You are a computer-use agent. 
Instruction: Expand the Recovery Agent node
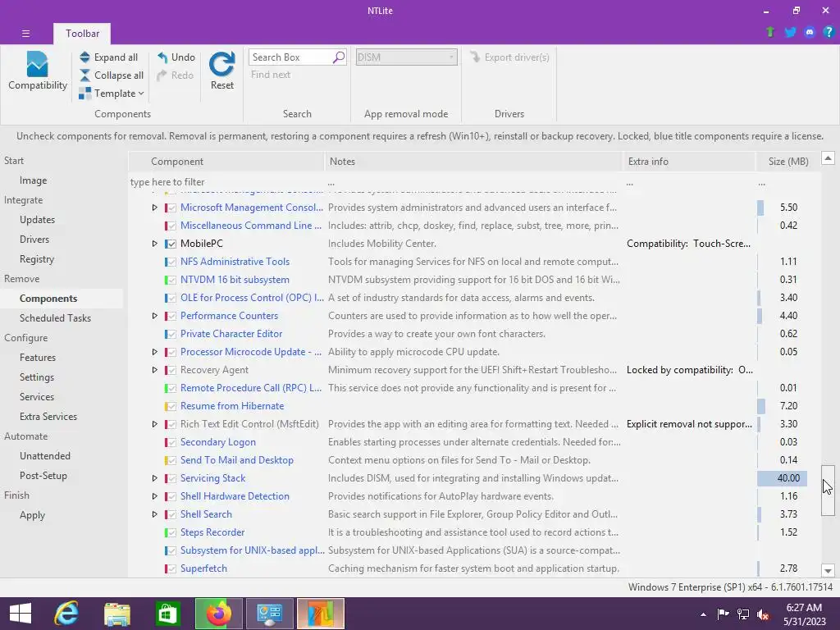tap(154, 370)
